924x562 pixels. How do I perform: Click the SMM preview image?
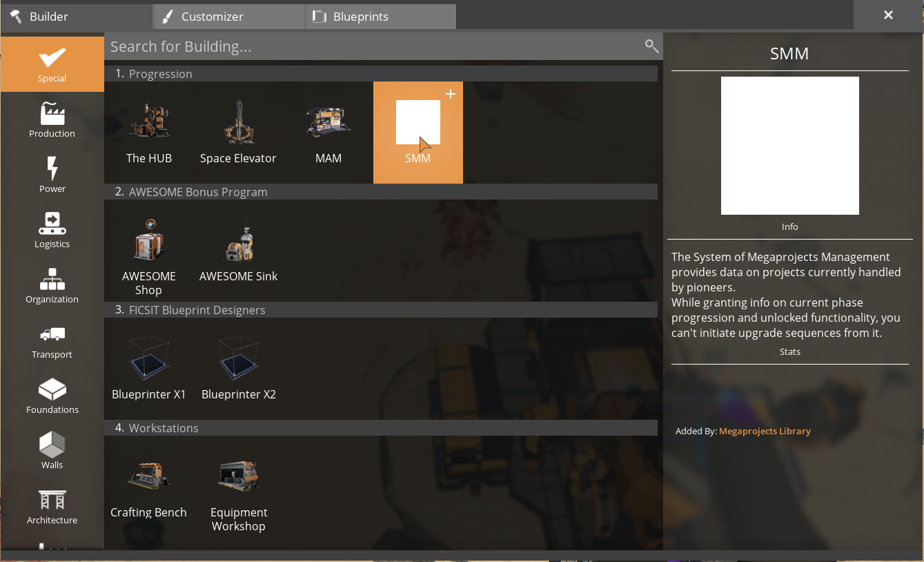pyautogui.click(x=790, y=146)
